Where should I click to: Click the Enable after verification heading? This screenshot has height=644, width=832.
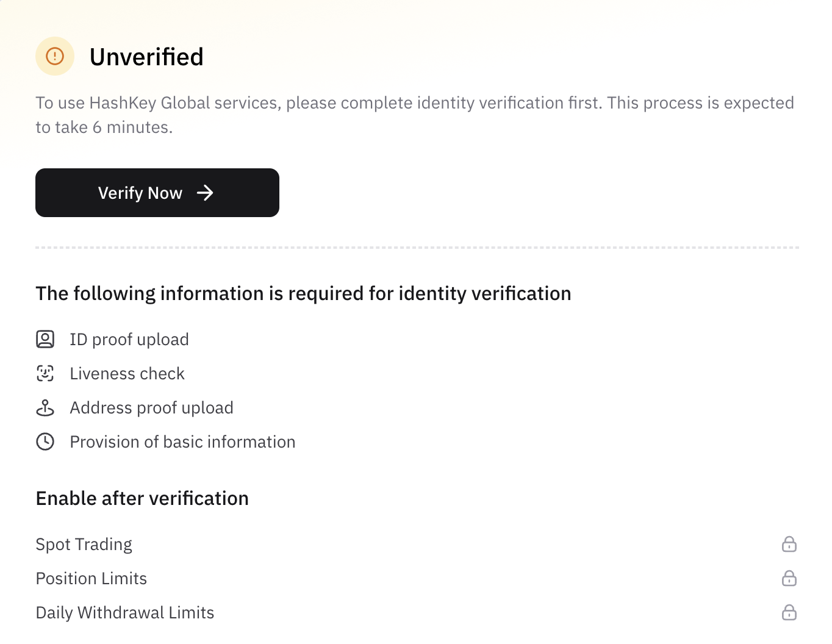click(x=142, y=498)
